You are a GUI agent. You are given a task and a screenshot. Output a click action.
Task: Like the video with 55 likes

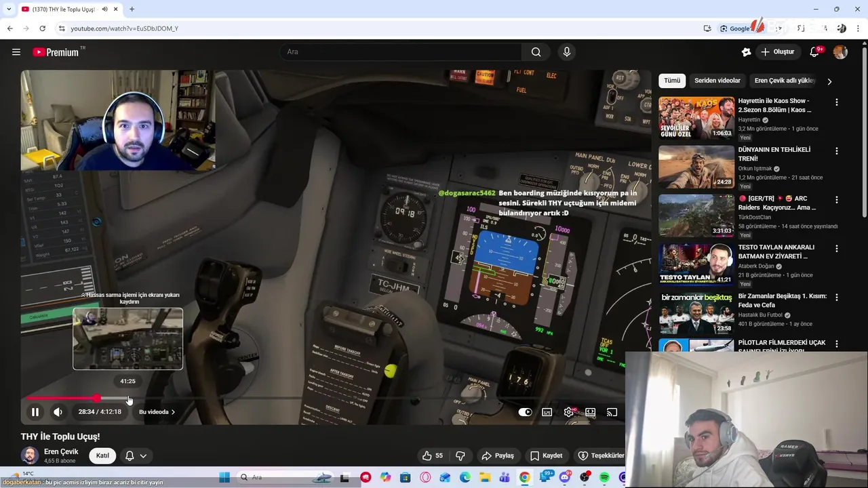click(x=432, y=455)
